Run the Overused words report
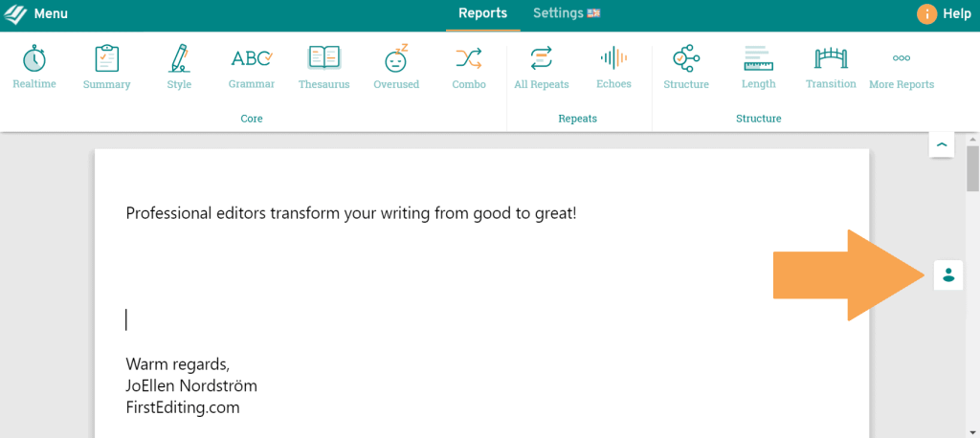 [x=396, y=59]
